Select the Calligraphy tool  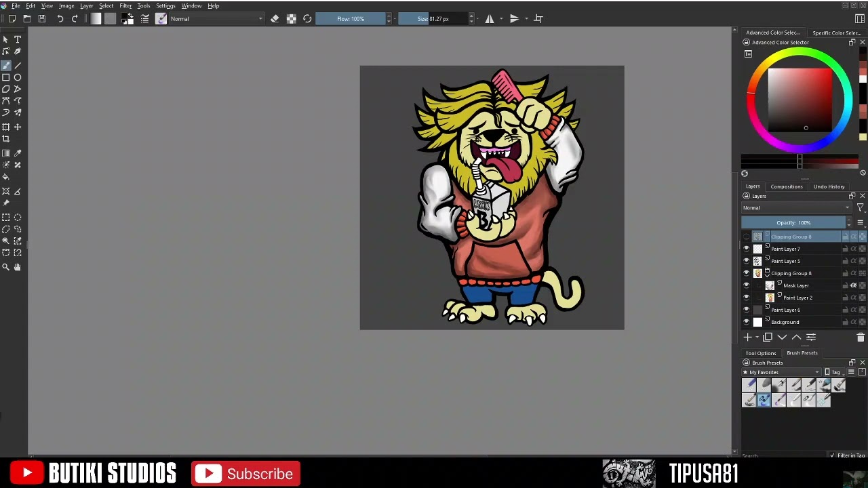pyautogui.click(x=18, y=52)
